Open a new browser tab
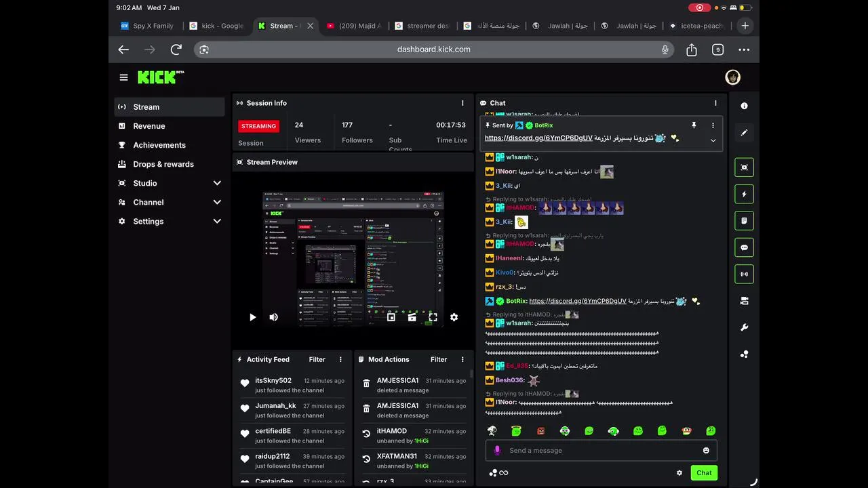 point(745,26)
